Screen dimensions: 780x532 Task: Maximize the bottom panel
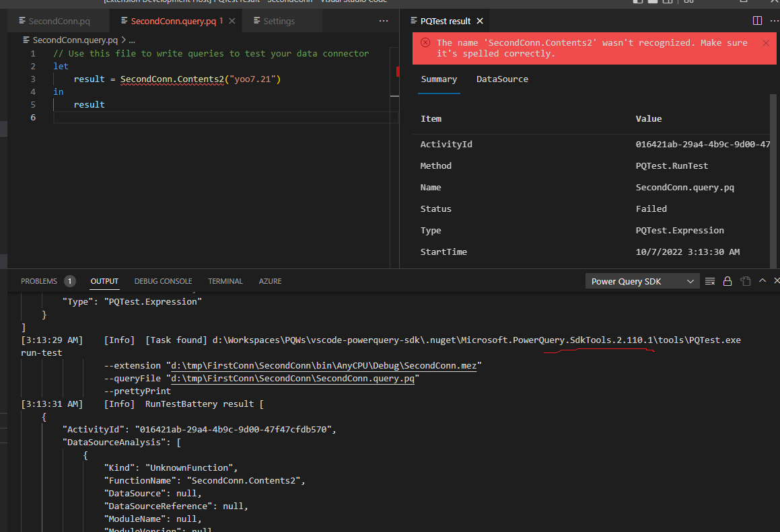762,281
